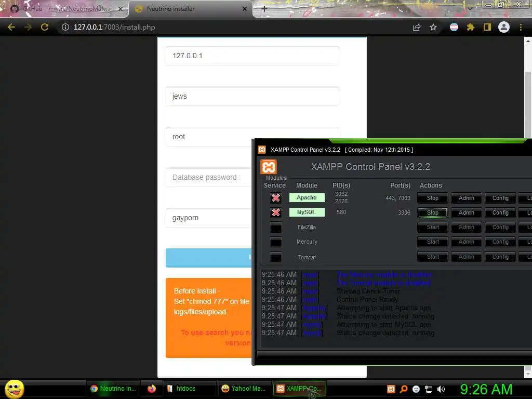
Task: Click Apache port text 443, 7003
Action: (x=397, y=198)
